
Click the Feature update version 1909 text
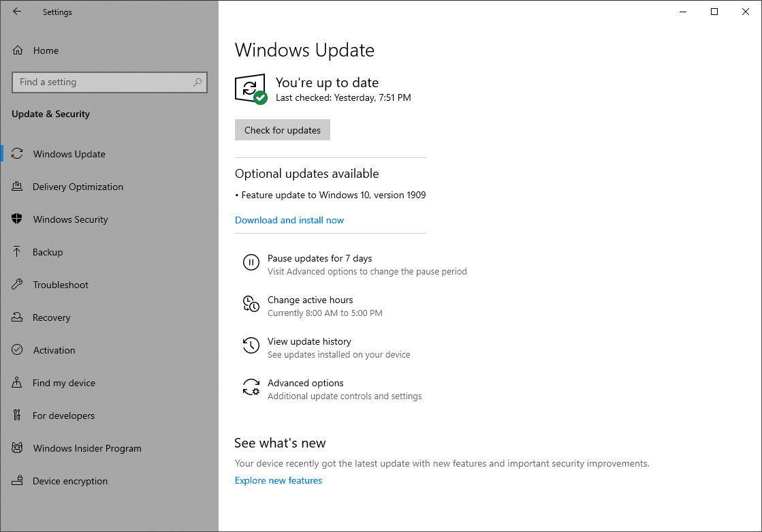click(334, 195)
